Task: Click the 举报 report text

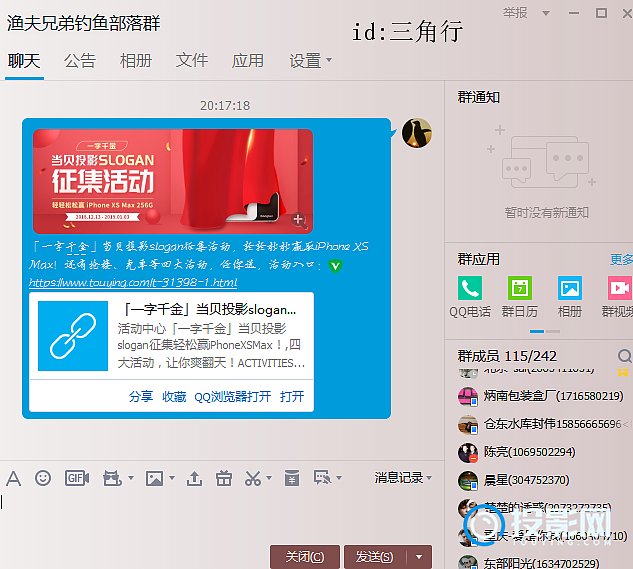Action: pyautogui.click(x=515, y=13)
